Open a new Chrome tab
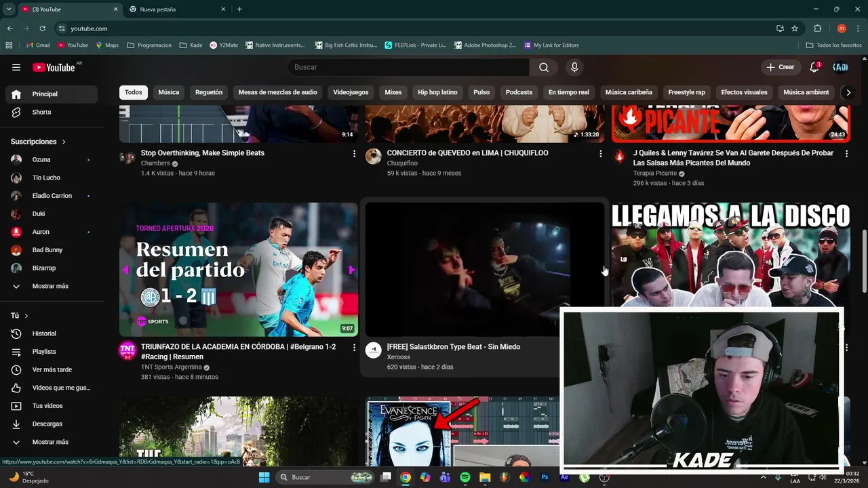Image resolution: width=868 pixels, height=488 pixels. [239, 9]
